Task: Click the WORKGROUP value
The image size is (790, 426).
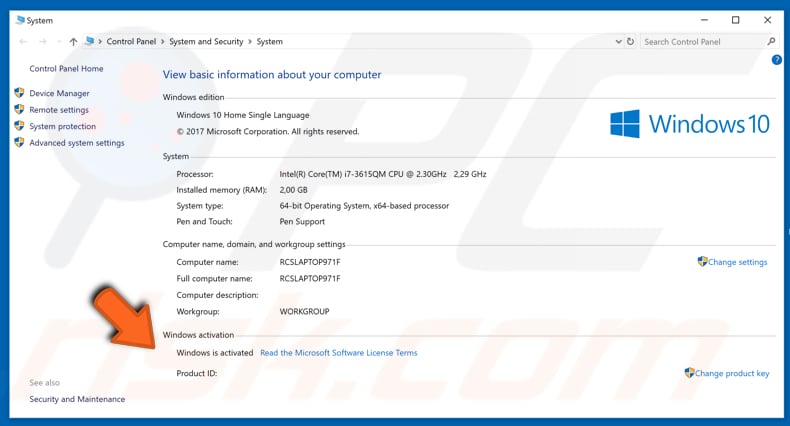Action: (x=304, y=312)
